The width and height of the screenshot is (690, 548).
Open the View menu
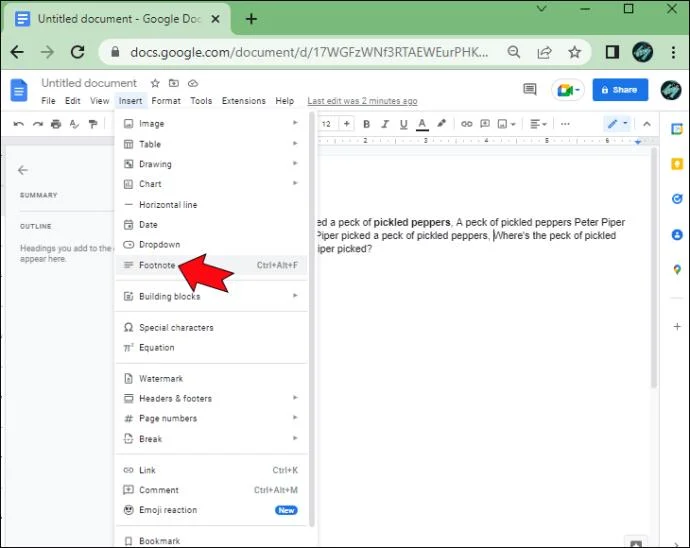(99, 101)
